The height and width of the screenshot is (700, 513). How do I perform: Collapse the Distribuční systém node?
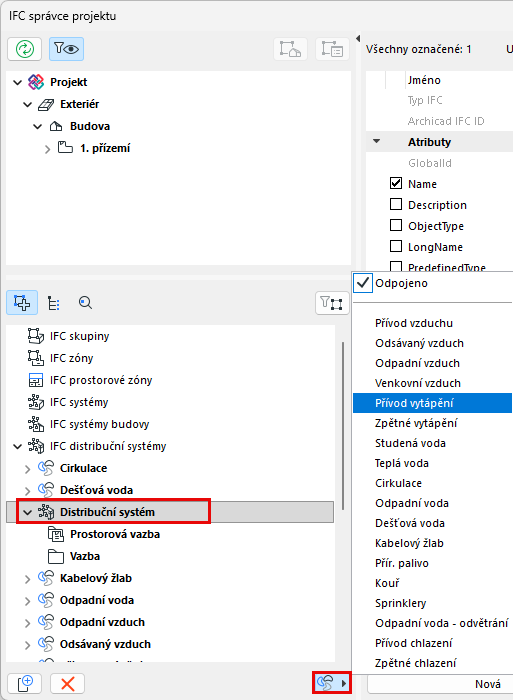coord(27,512)
